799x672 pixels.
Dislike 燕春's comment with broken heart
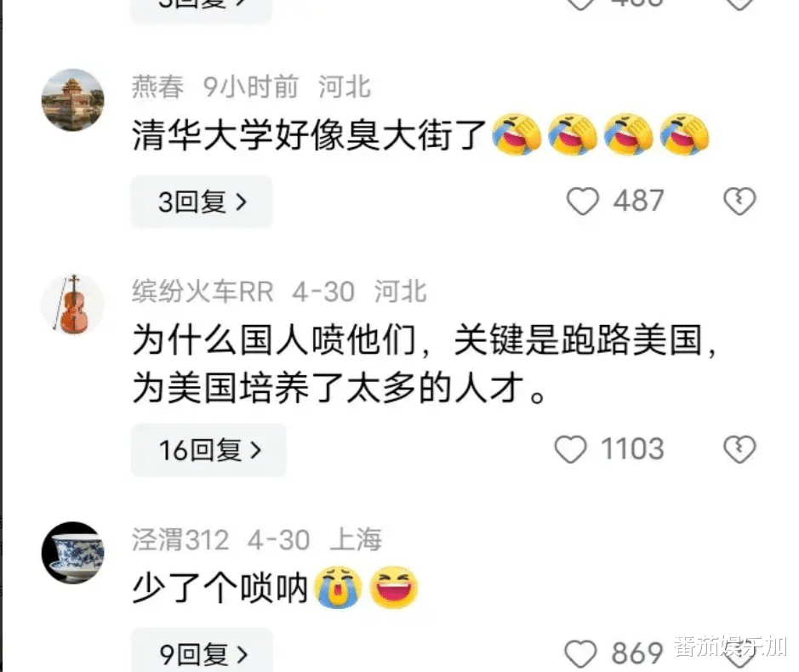[x=739, y=202]
